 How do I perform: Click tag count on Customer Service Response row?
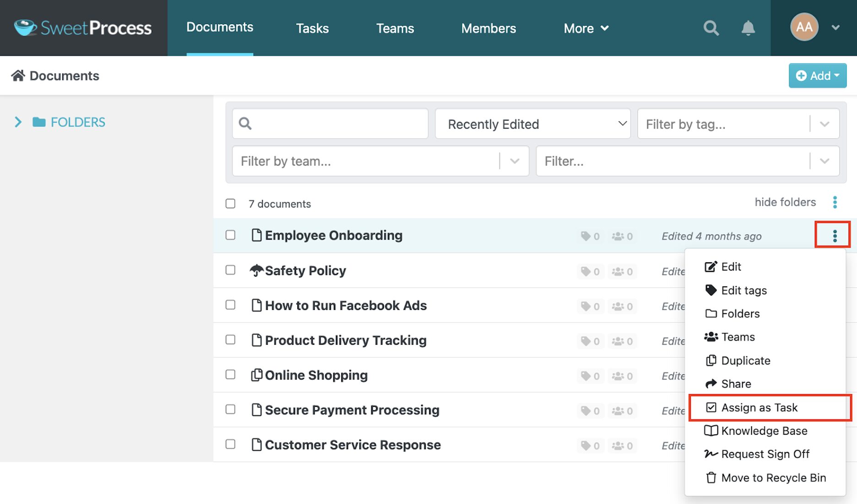click(x=590, y=445)
